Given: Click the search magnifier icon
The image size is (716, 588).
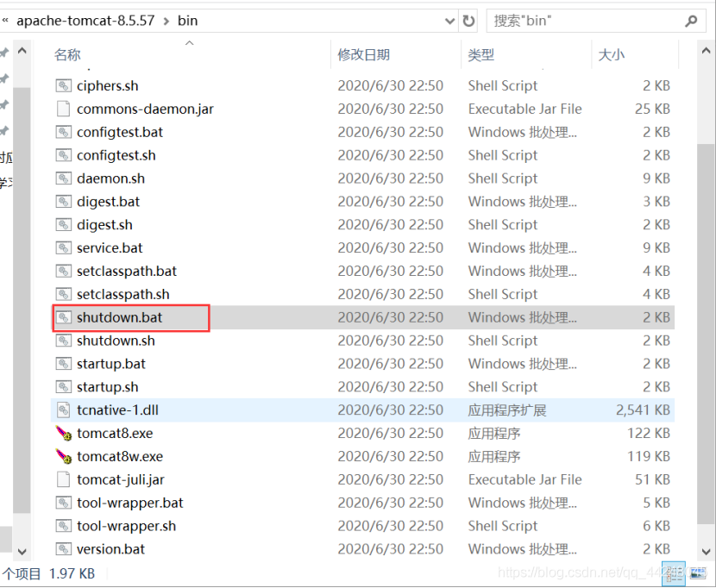Looking at the screenshot, I should tap(691, 21).
